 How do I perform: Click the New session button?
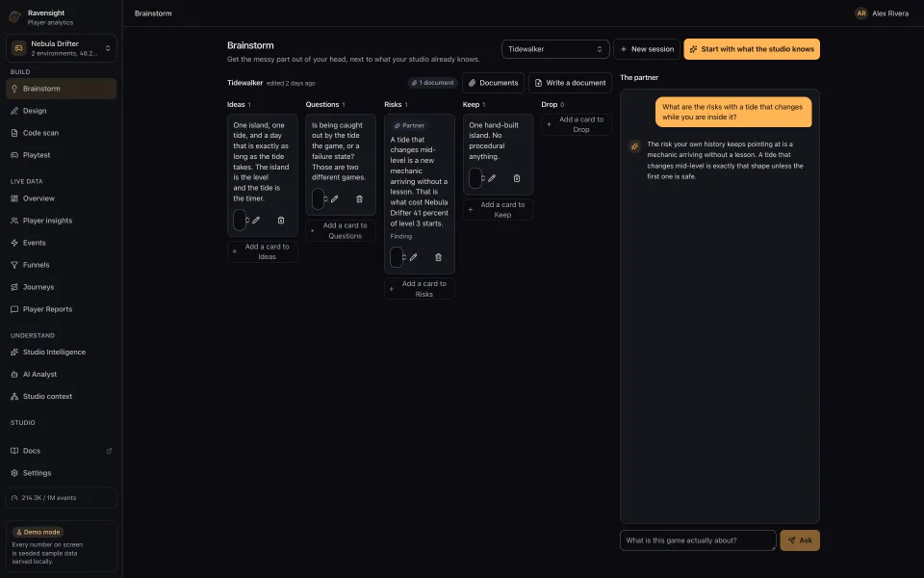coord(647,49)
